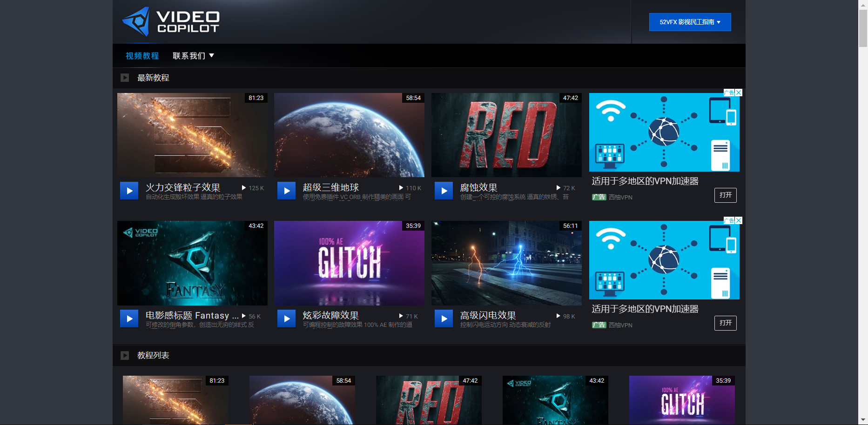Click the icon beside 教程列表 heading

coord(125,355)
